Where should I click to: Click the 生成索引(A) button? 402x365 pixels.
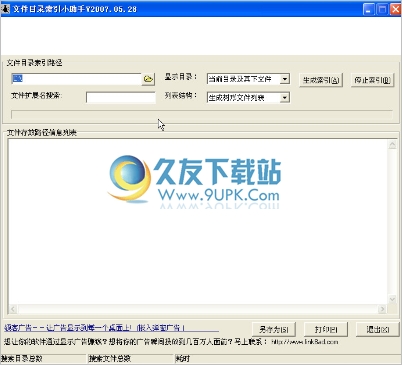(321, 80)
